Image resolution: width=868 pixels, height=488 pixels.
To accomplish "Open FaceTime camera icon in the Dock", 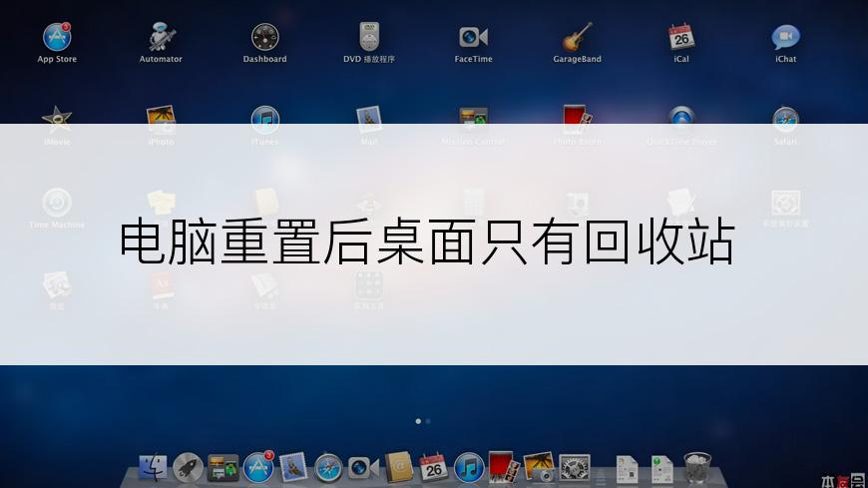I will (x=364, y=468).
